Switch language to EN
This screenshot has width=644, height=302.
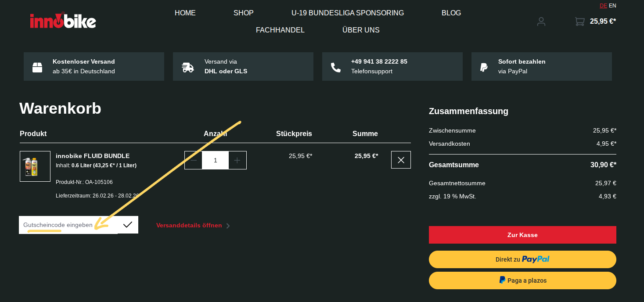point(612,6)
